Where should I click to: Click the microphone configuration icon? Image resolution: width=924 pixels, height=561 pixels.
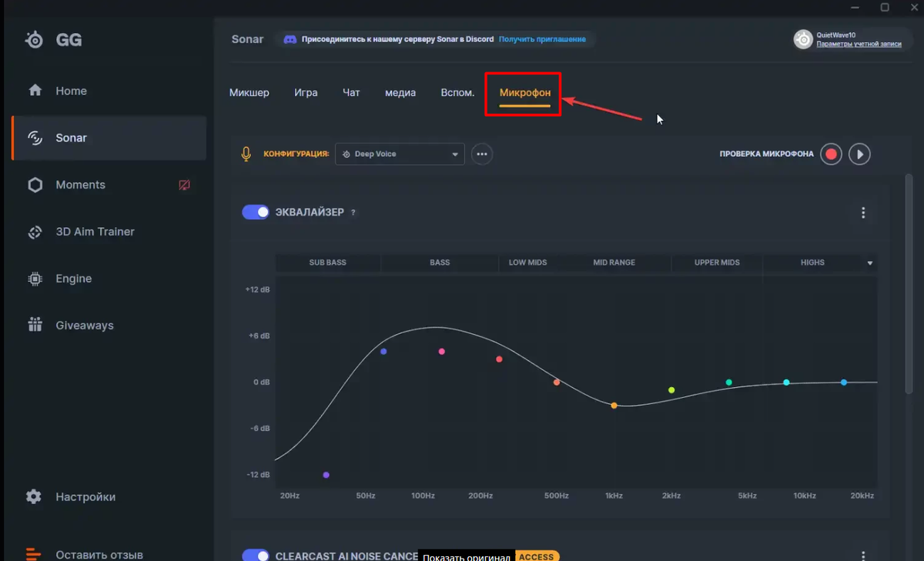pyautogui.click(x=246, y=154)
